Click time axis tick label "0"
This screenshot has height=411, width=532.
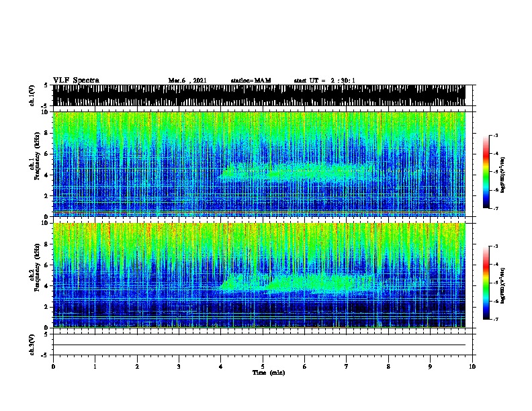53,366
